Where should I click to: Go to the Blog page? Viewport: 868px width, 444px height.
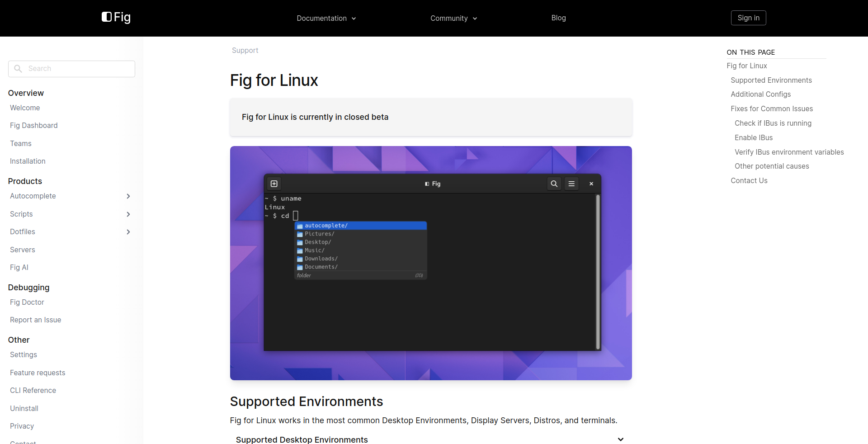coord(558,18)
